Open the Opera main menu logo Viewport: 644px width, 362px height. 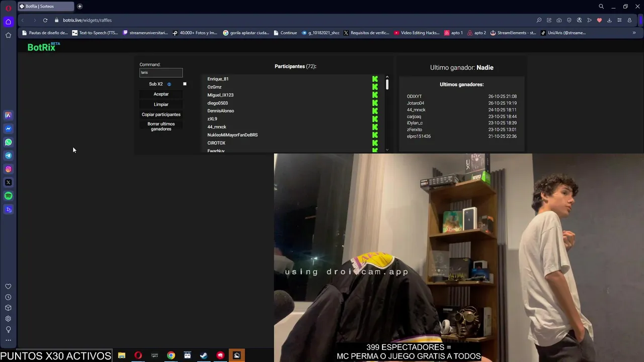(8, 8)
